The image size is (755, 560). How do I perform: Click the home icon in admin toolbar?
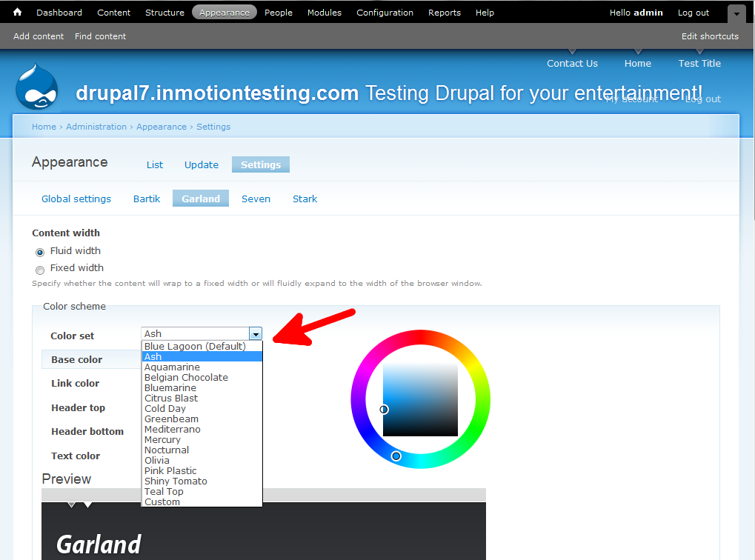tap(17, 12)
